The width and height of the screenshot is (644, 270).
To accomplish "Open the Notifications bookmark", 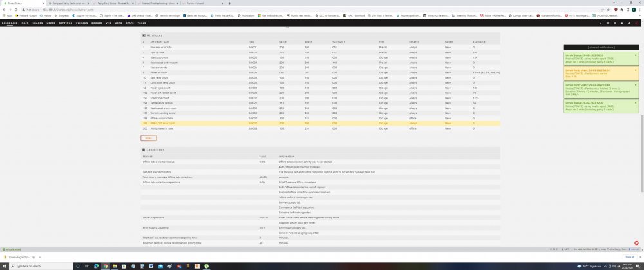I will click(x=245, y=15).
